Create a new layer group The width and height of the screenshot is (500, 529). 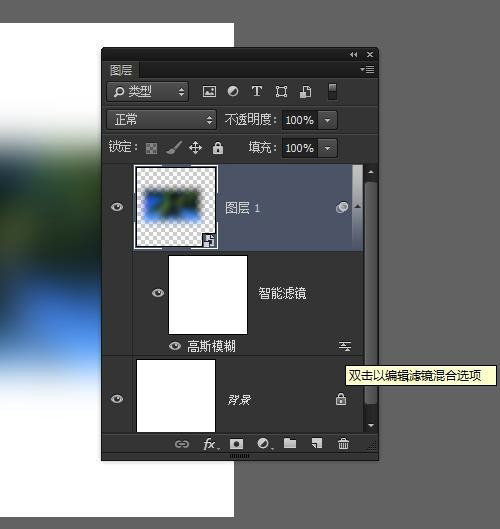(x=290, y=443)
